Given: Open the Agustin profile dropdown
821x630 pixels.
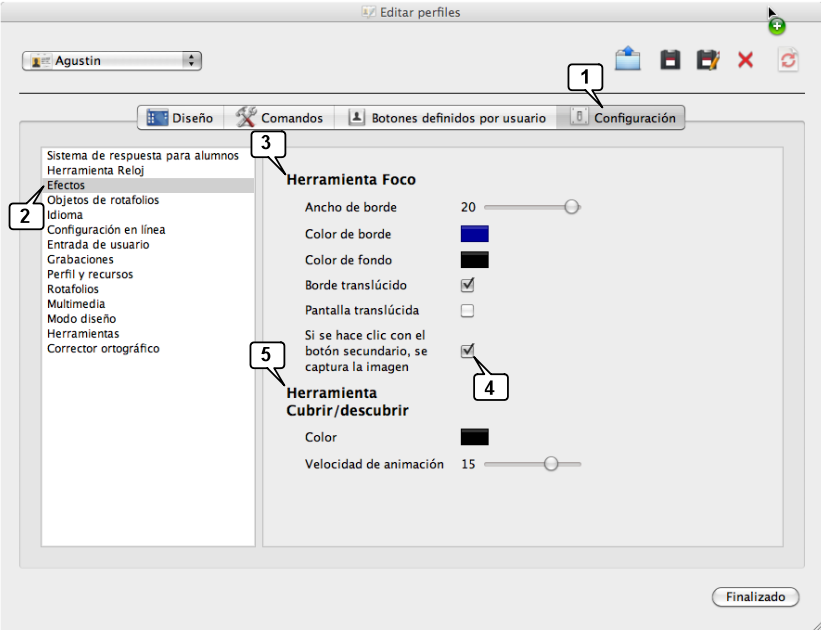Looking at the screenshot, I should click(112, 61).
